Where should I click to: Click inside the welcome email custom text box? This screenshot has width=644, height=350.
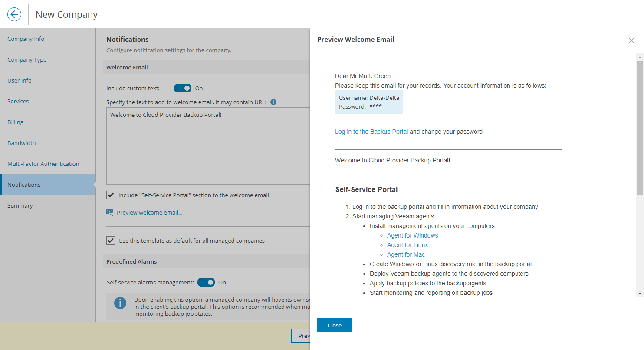(208, 148)
